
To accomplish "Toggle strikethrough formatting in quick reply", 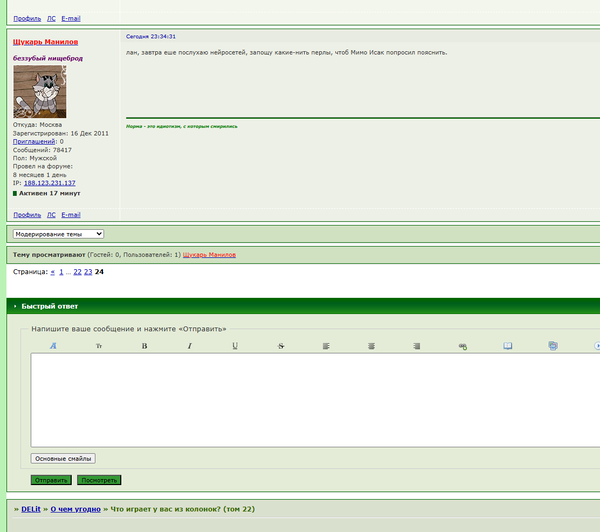I will point(281,346).
